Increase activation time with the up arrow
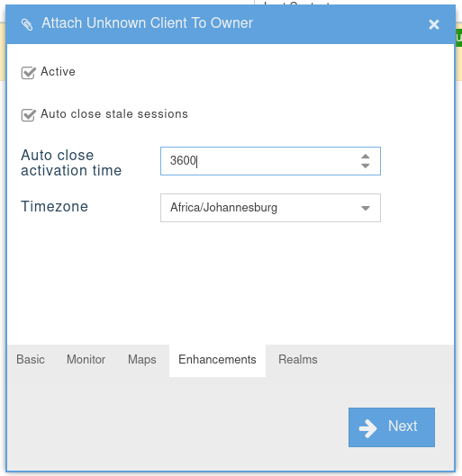The width and height of the screenshot is (462, 476). point(365,157)
